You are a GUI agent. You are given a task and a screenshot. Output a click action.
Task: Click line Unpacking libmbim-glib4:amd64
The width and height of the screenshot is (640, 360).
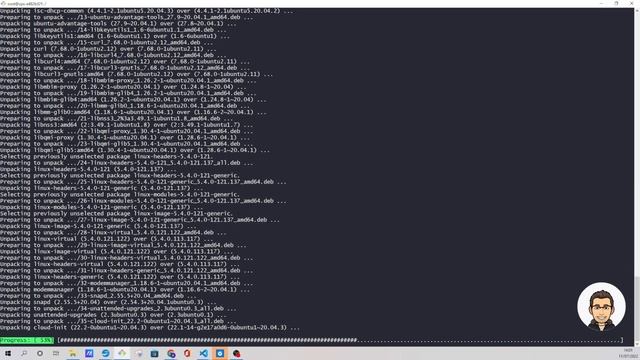[x=133, y=100]
